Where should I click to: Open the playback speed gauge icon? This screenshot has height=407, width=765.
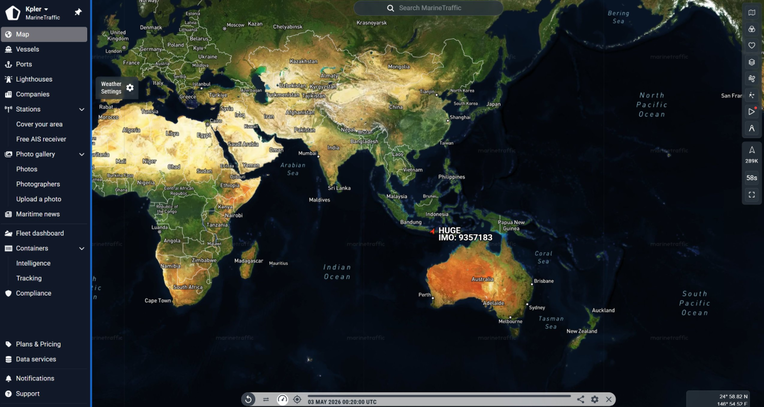point(282,399)
